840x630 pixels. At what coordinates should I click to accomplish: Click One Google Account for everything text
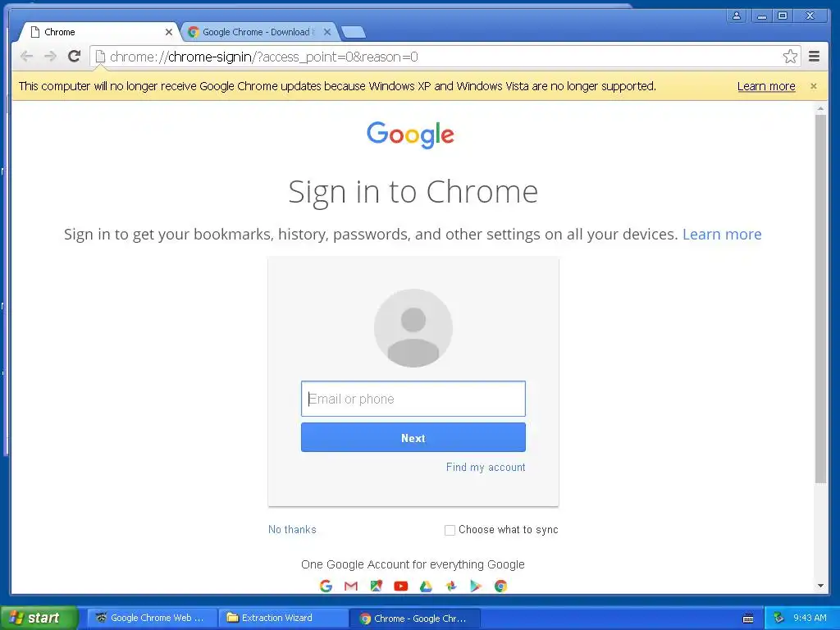coord(413,564)
